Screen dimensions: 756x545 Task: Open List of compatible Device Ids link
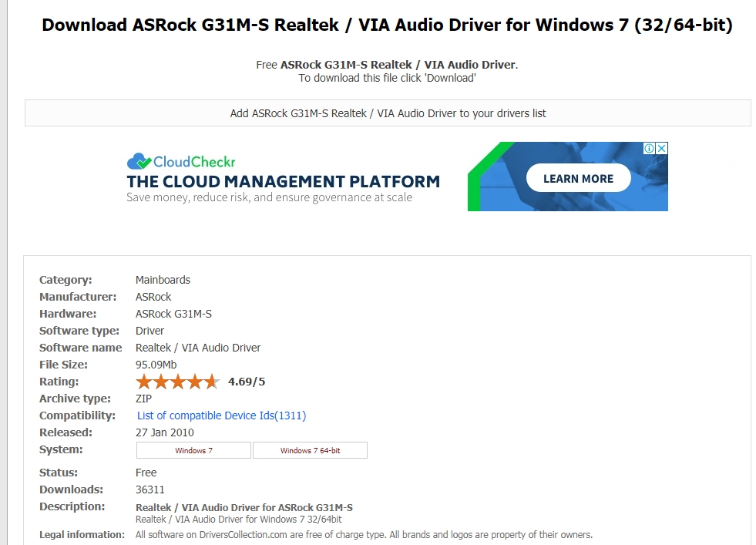[221, 415]
